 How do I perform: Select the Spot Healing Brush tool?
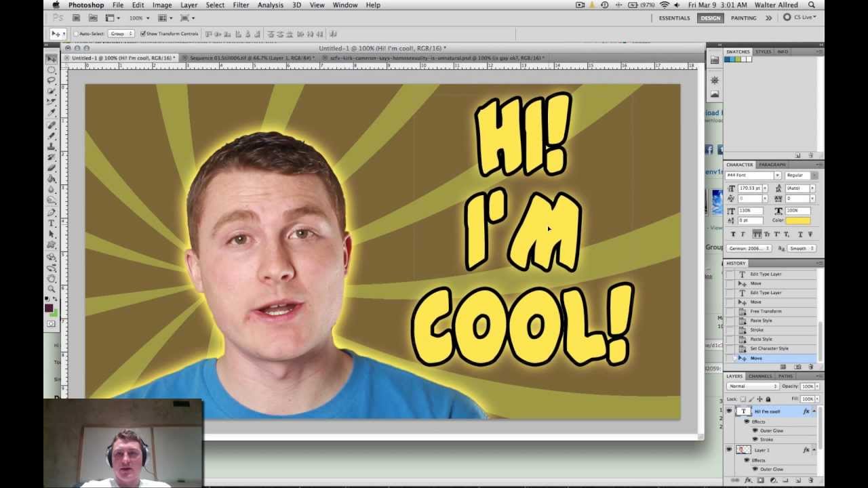[52, 125]
